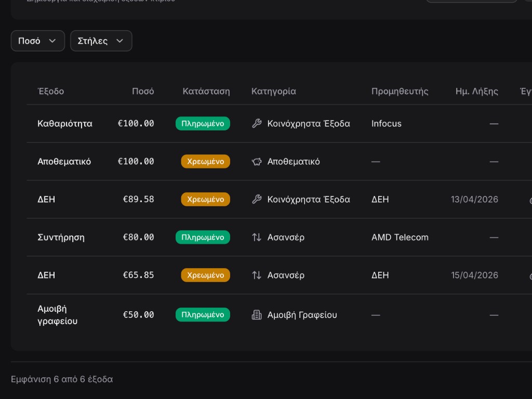Click the Ποσό column header in the table
The height and width of the screenshot is (399, 532).
(143, 91)
